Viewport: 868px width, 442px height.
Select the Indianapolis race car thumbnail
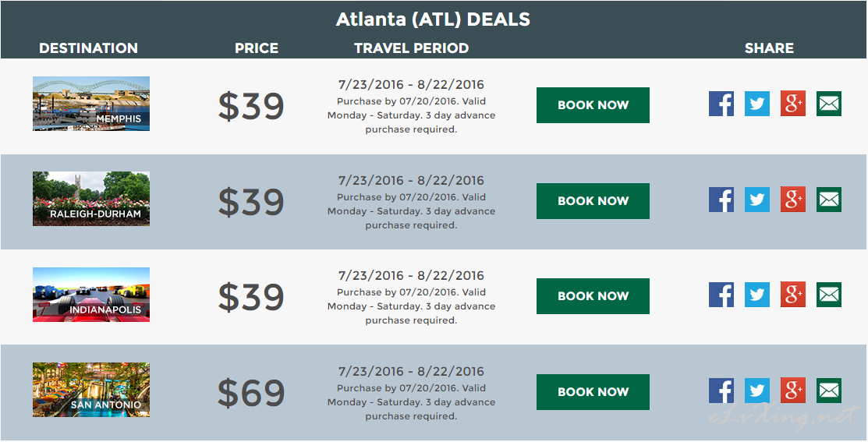91,295
